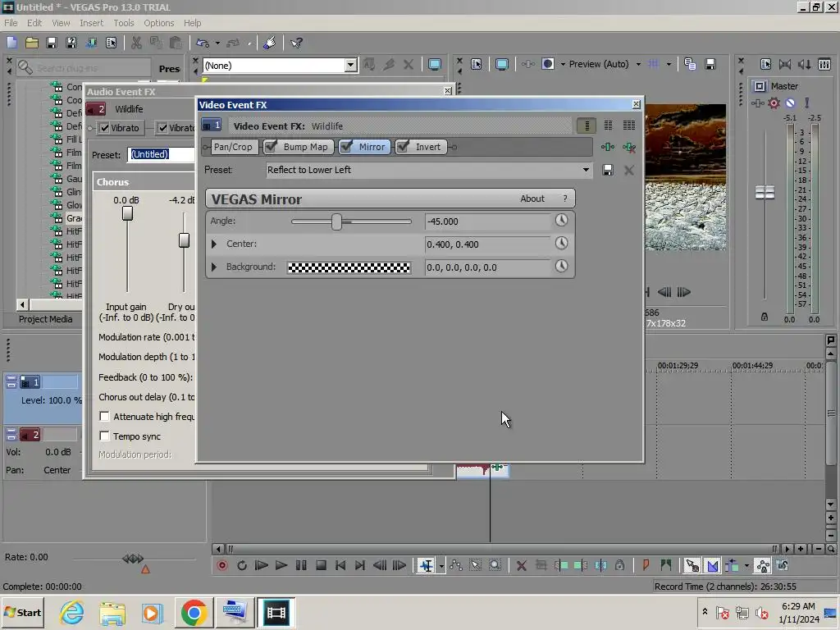Open the Edit menu

pyautogui.click(x=34, y=23)
